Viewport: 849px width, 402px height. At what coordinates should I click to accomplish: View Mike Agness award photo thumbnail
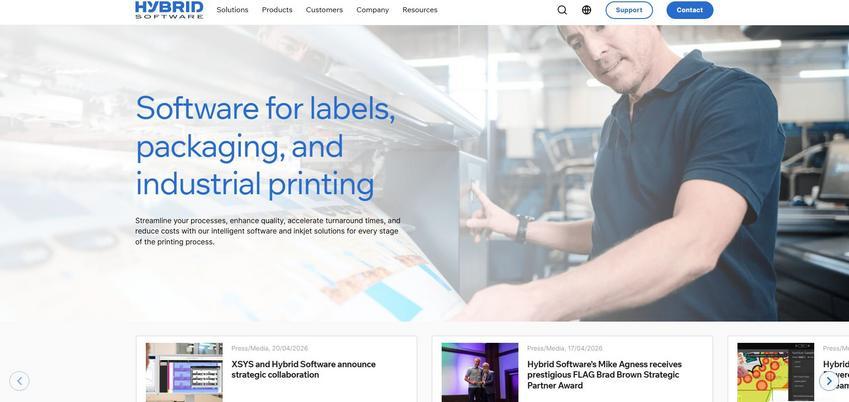pos(480,372)
